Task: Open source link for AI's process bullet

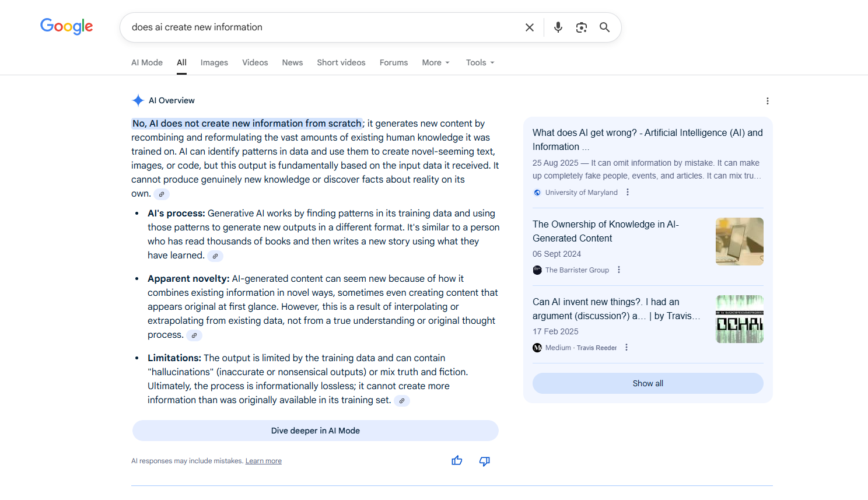Action: click(215, 256)
